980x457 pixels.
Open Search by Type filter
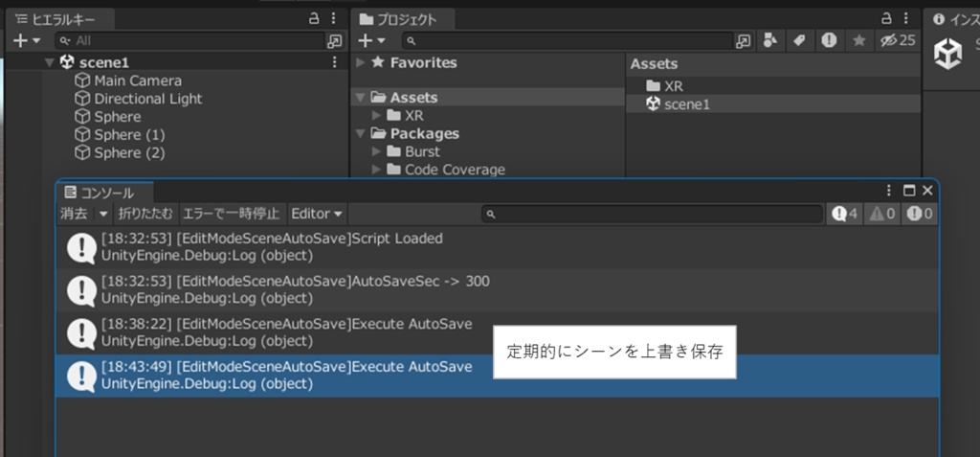771,40
